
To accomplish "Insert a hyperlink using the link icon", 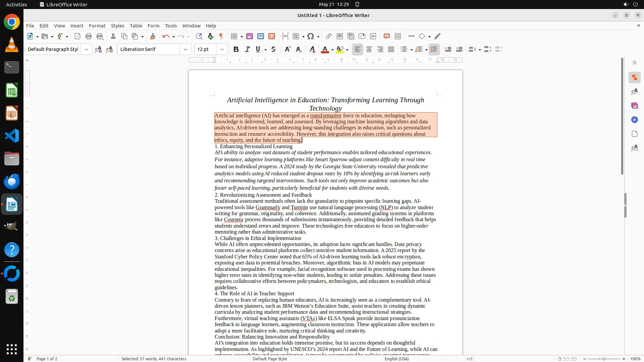I will coord(328,36).
